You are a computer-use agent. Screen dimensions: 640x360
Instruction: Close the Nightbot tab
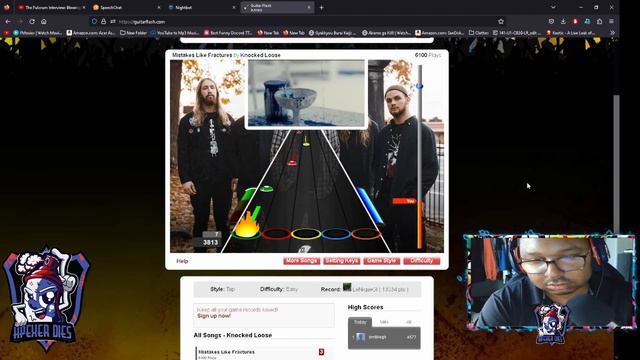pyautogui.click(x=234, y=7)
